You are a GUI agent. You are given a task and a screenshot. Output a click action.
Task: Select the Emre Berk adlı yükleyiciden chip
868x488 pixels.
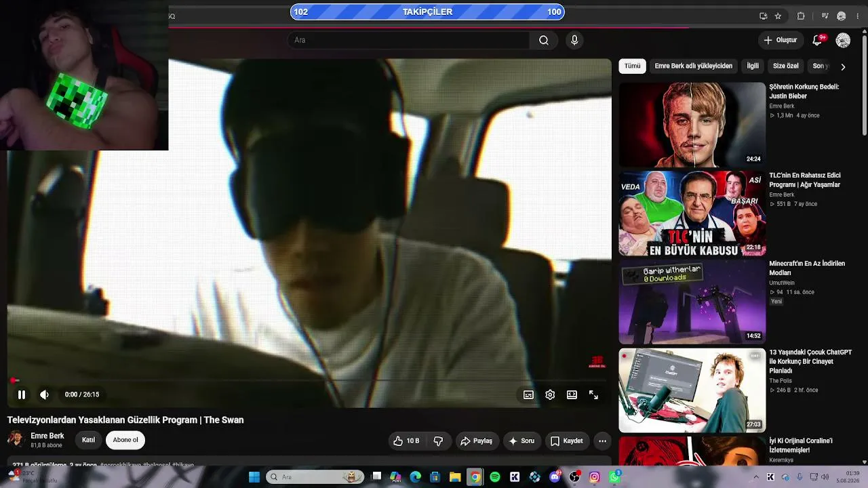click(x=694, y=66)
